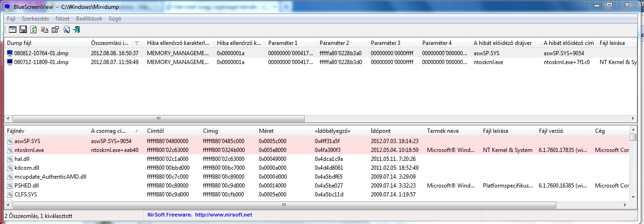Click the hal.dll file icon
Screen dimensions: 644x224
tap(10, 159)
